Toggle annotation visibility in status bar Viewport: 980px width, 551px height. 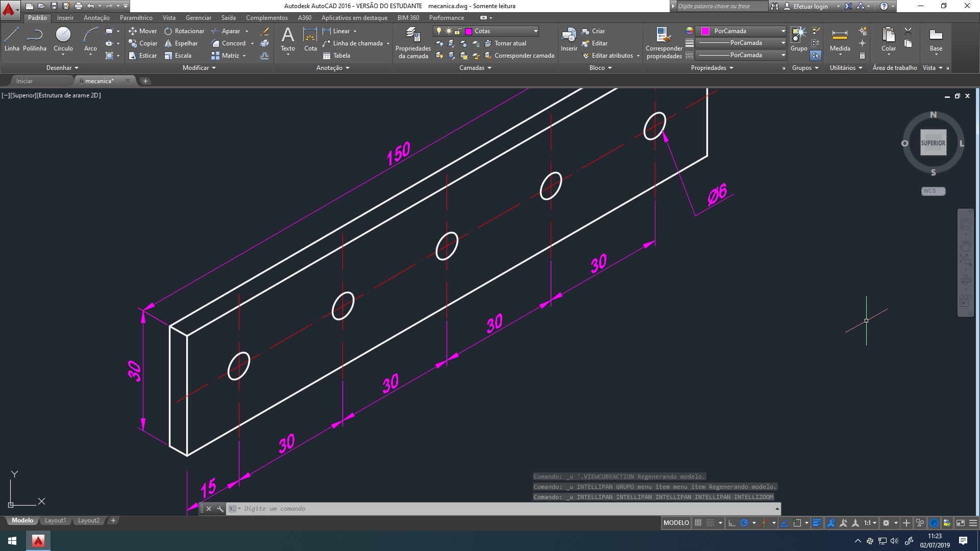coord(831,523)
